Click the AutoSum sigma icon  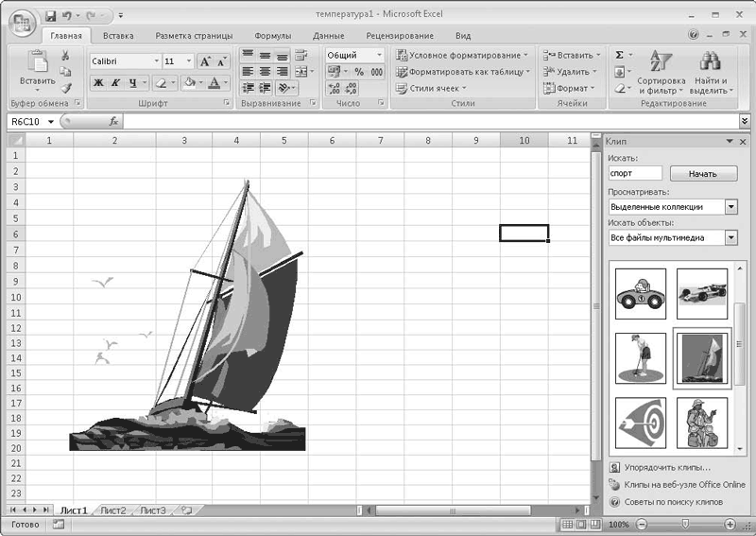coord(620,56)
